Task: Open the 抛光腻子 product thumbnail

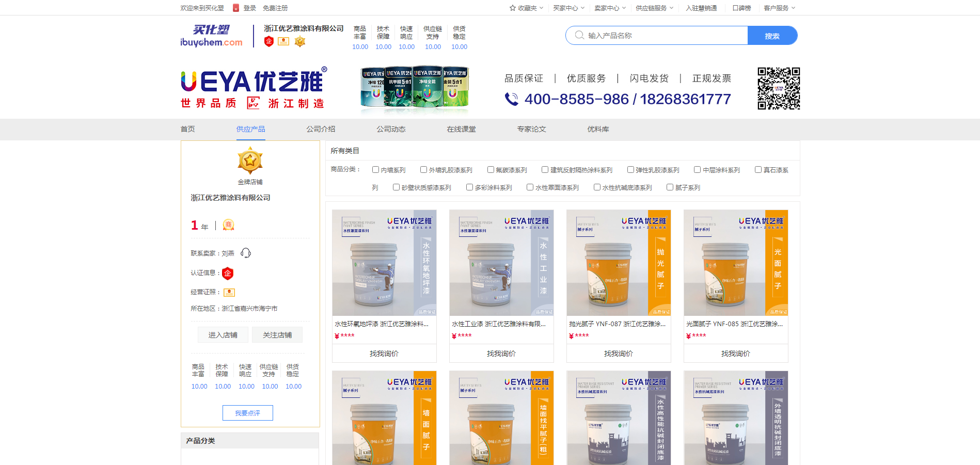Action: (x=619, y=263)
